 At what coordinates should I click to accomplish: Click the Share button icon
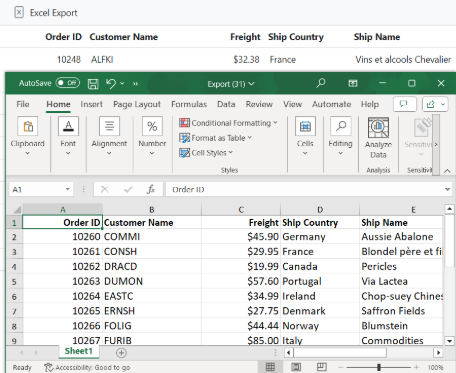pyautogui.click(x=430, y=104)
